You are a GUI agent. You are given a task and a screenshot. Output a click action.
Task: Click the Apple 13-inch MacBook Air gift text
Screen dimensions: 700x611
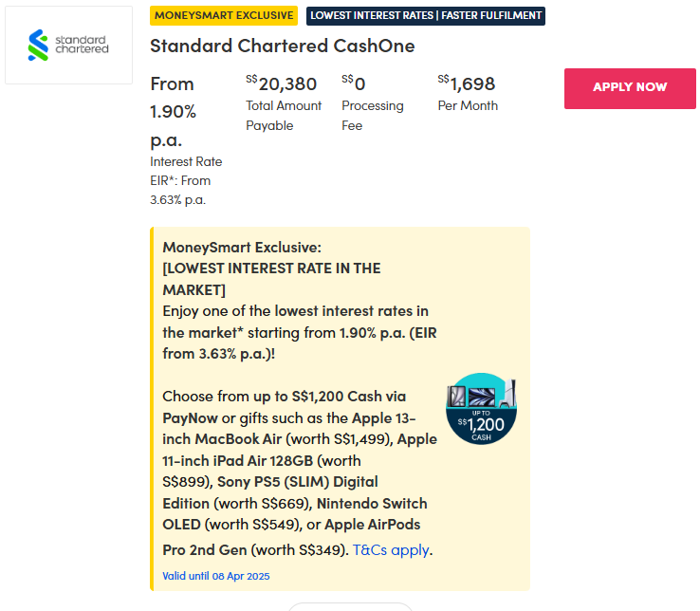tap(298, 429)
